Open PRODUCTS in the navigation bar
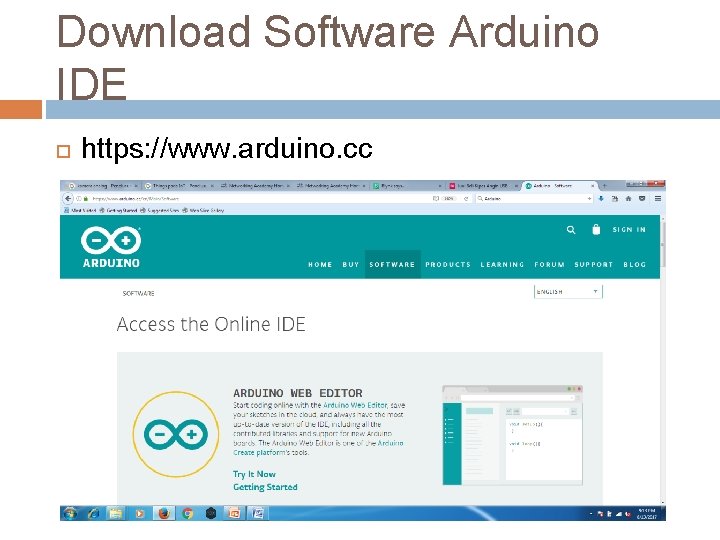This screenshot has height=540, width=720. pos(448,264)
